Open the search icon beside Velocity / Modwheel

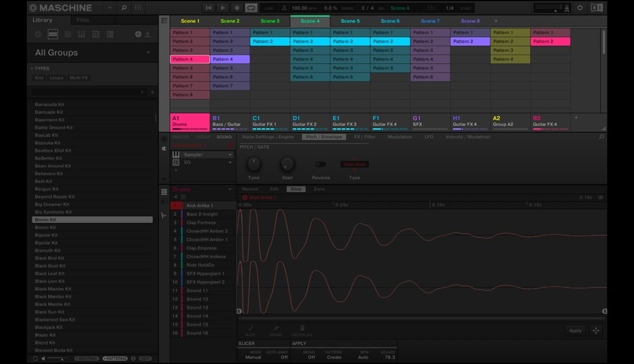(x=601, y=137)
